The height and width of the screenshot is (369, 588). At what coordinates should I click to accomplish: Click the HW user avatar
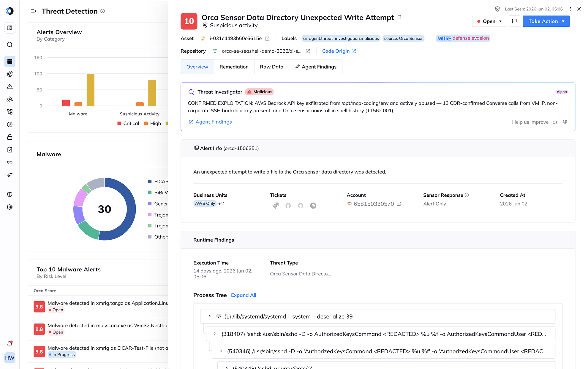tap(10, 358)
